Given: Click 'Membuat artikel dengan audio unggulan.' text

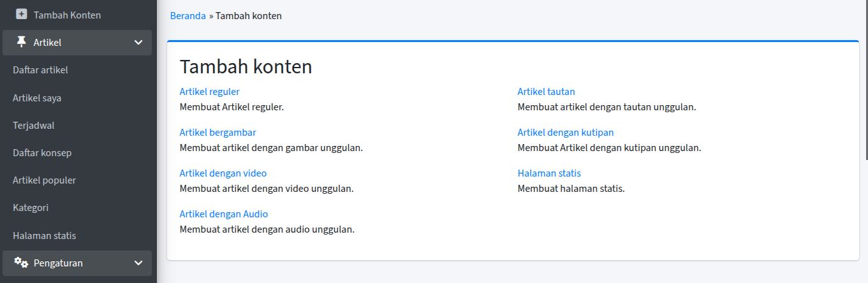Looking at the screenshot, I should click(x=267, y=229).
